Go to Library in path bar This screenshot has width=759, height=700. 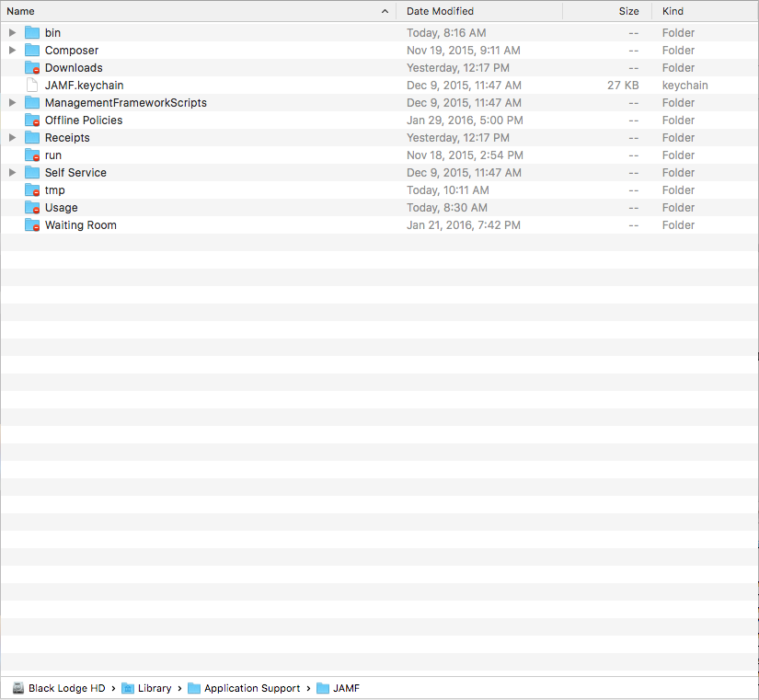click(x=155, y=688)
